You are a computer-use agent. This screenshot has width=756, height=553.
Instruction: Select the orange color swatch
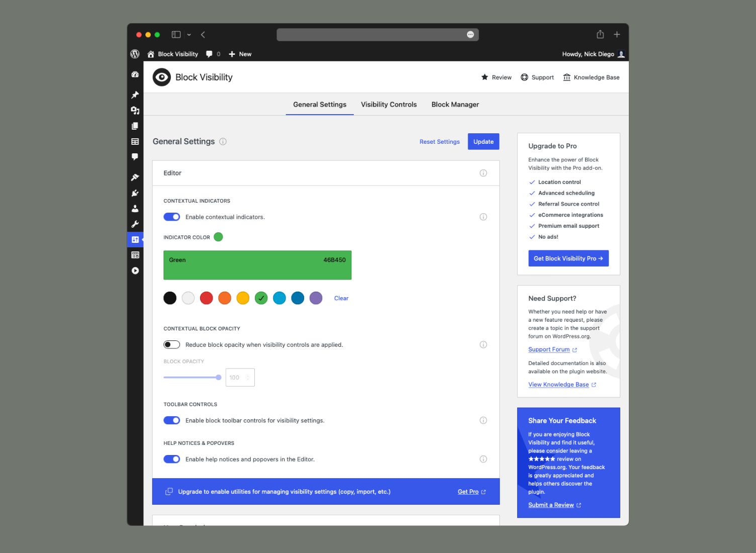coord(225,298)
